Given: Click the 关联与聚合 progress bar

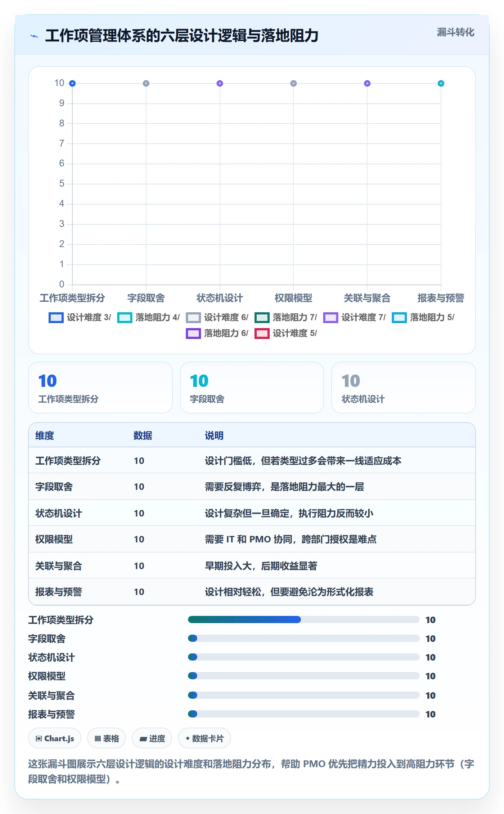Looking at the screenshot, I should click(x=304, y=695).
